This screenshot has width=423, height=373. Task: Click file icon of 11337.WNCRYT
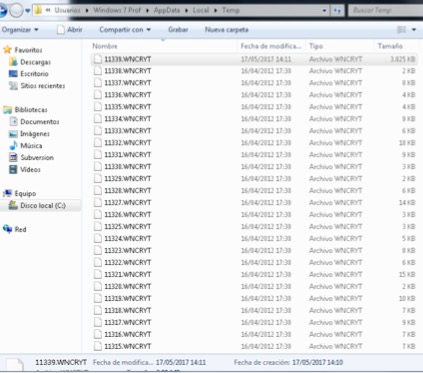(98, 83)
